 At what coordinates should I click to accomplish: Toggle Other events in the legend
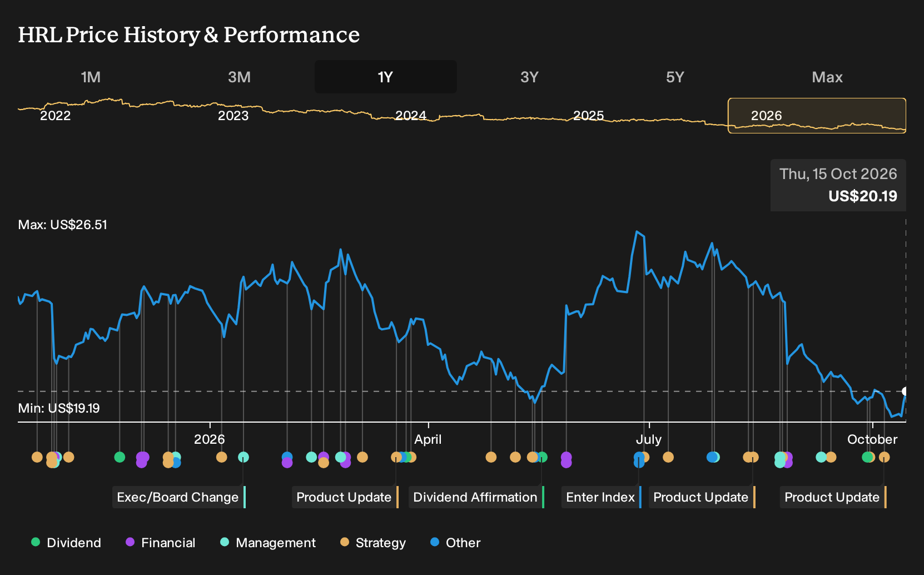point(455,543)
